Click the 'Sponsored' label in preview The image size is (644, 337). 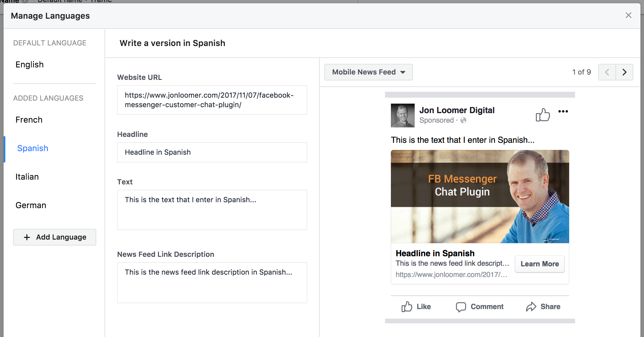[x=436, y=120]
